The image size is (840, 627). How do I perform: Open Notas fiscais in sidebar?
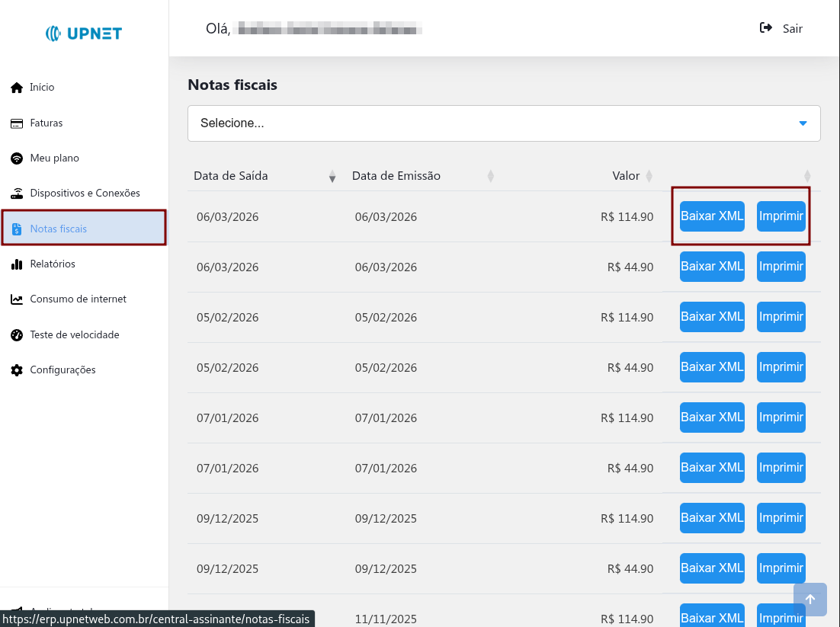pyautogui.click(x=59, y=229)
